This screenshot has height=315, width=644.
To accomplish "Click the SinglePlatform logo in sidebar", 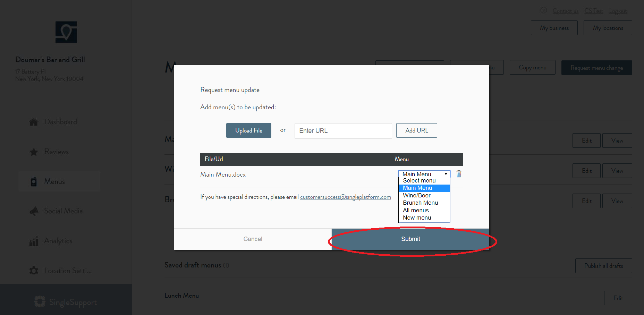I will click(66, 32).
